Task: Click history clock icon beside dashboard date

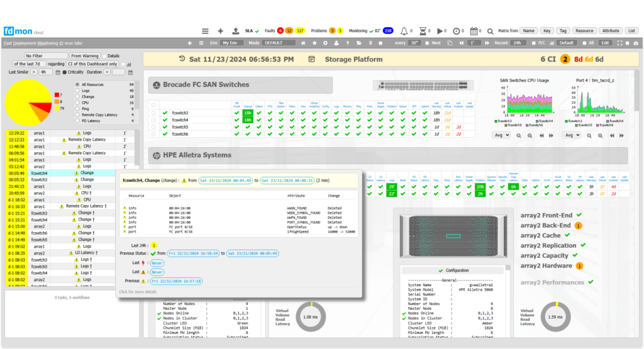Action: click(182, 59)
